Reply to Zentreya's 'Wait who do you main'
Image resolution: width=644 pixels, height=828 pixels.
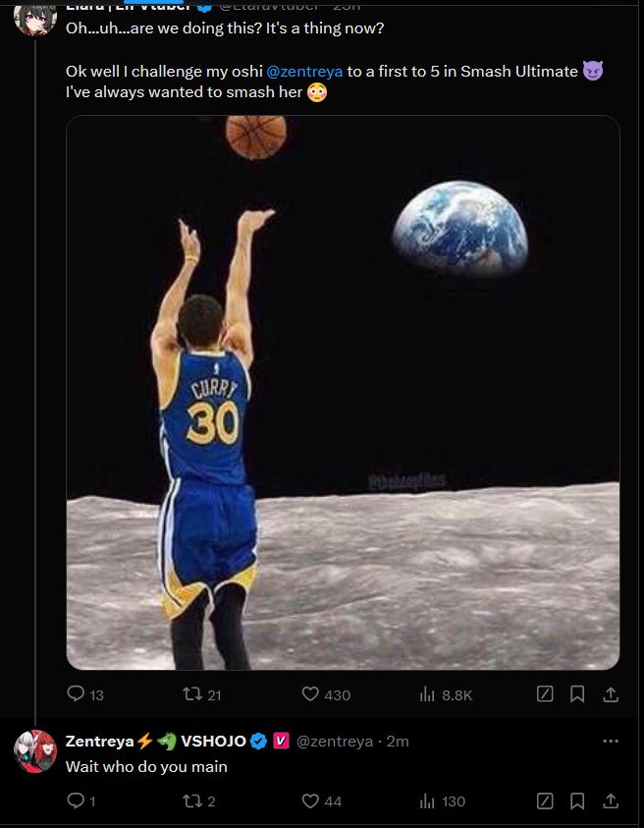tap(77, 800)
